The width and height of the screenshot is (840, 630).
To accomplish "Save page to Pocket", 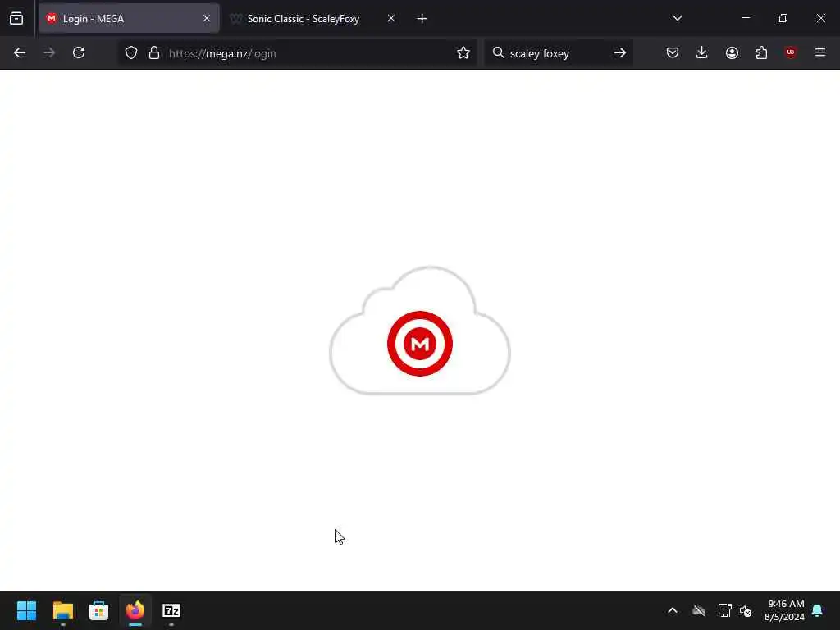I will click(673, 53).
